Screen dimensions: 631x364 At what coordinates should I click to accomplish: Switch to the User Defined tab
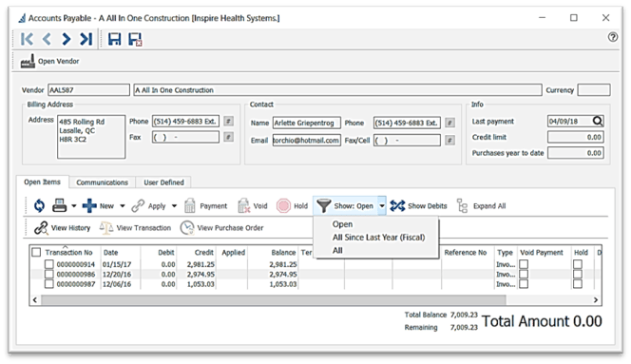click(163, 182)
